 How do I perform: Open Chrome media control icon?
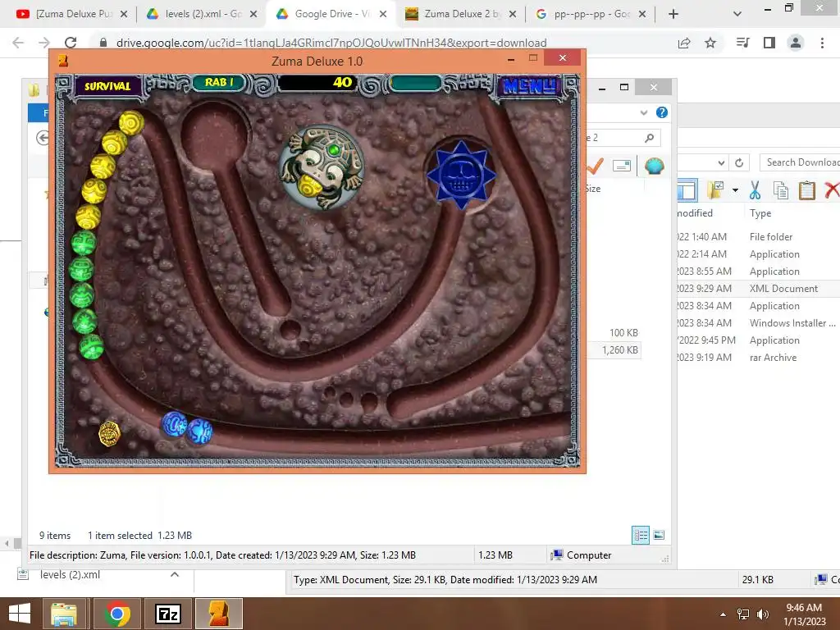[742, 43]
